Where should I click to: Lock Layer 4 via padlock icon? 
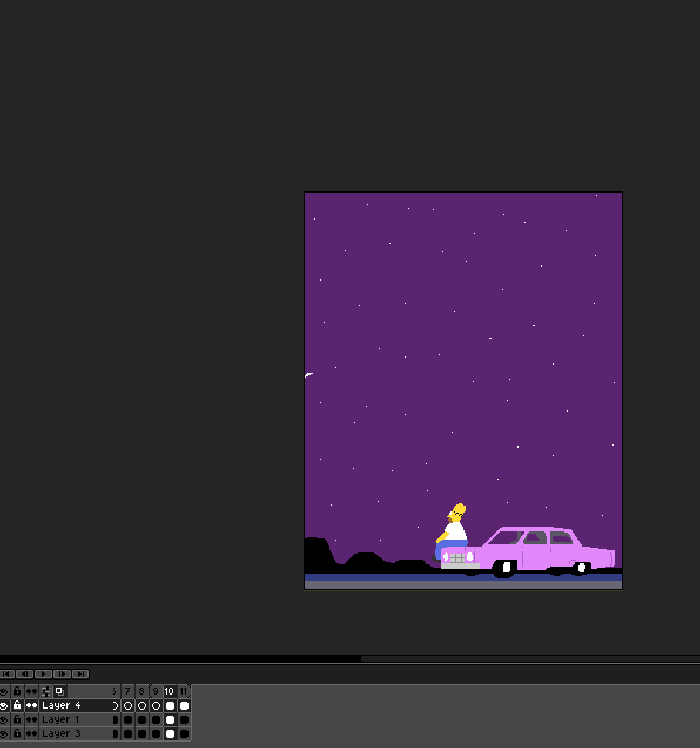click(x=17, y=705)
